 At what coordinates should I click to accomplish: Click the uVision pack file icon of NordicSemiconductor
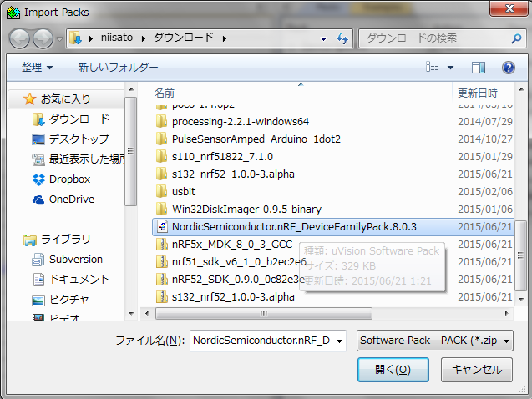pyautogui.click(x=162, y=226)
